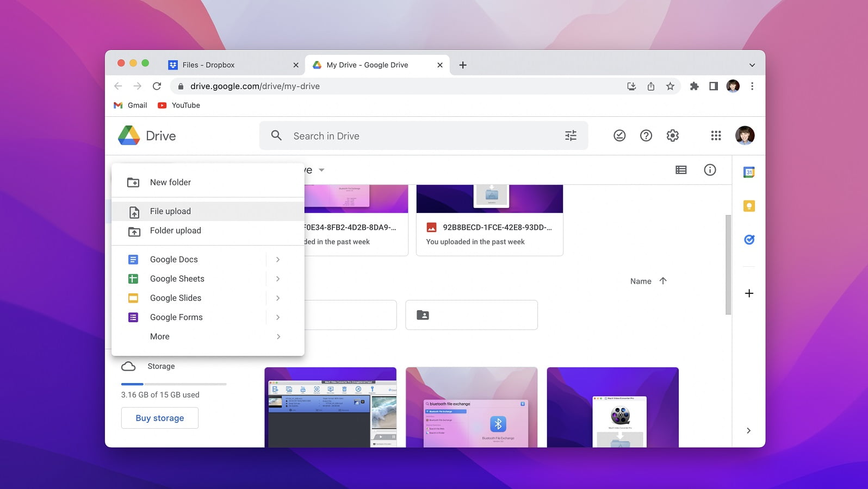Open the Drive logo home link
The width and height of the screenshot is (868, 489).
click(x=147, y=136)
